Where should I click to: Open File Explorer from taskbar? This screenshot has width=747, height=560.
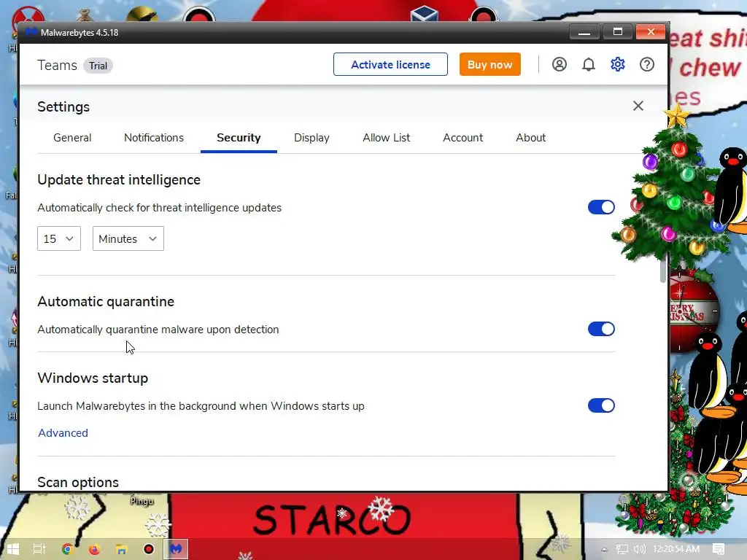coord(122,549)
